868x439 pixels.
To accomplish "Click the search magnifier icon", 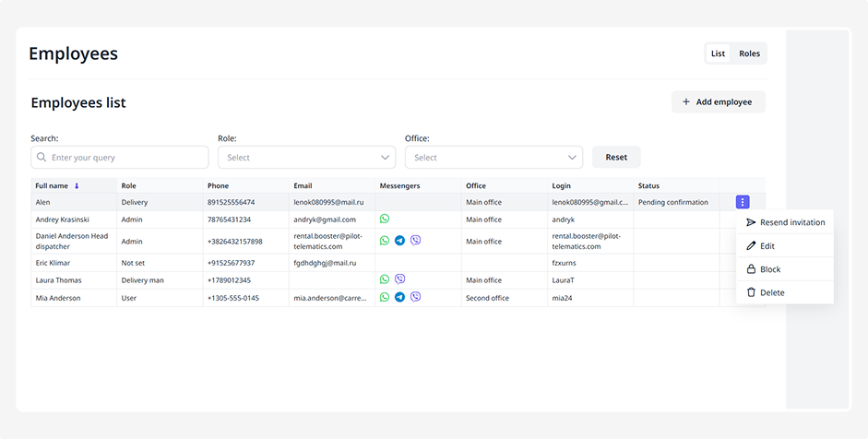I will coord(42,158).
